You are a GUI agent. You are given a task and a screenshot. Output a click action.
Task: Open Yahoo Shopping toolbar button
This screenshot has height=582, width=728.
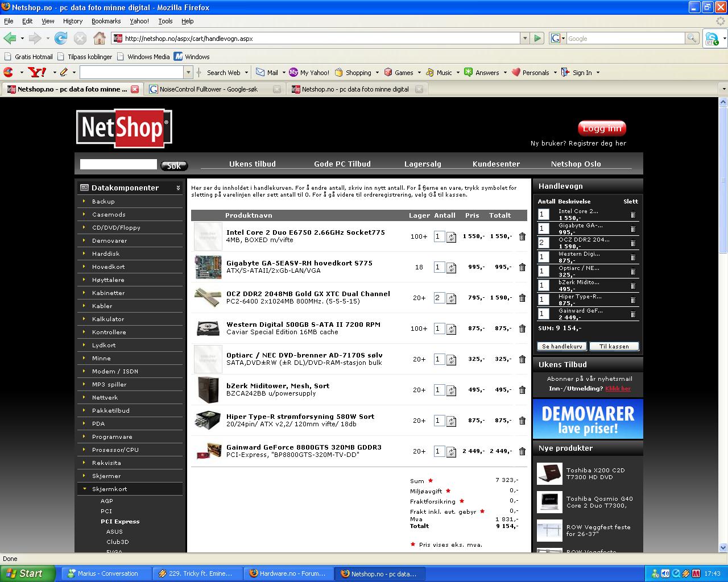point(353,72)
